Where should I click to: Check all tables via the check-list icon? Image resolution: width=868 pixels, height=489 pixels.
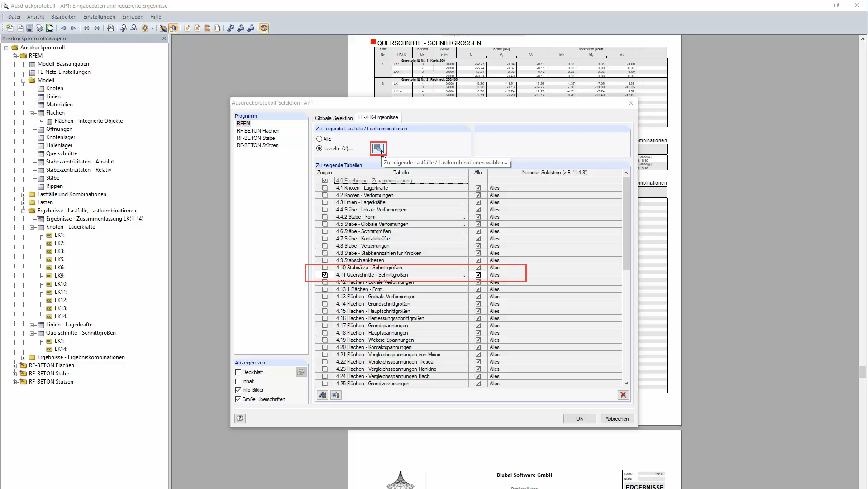click(322, 395)
